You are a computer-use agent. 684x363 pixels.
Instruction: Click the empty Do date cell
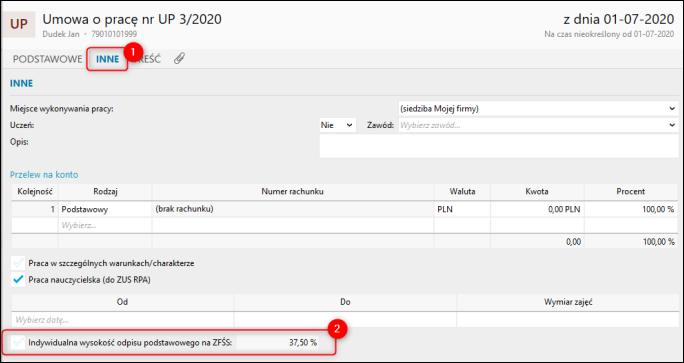tap(345, 319)
